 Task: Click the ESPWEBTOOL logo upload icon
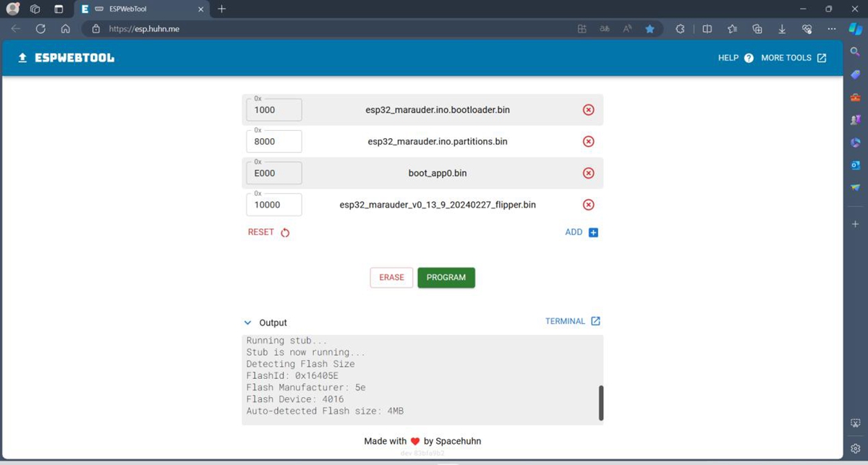[22, 58]
